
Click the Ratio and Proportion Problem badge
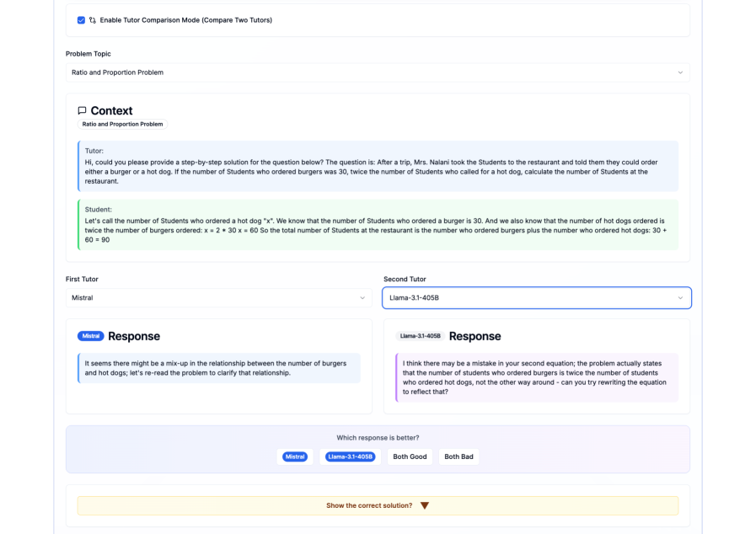pos(122,124)
